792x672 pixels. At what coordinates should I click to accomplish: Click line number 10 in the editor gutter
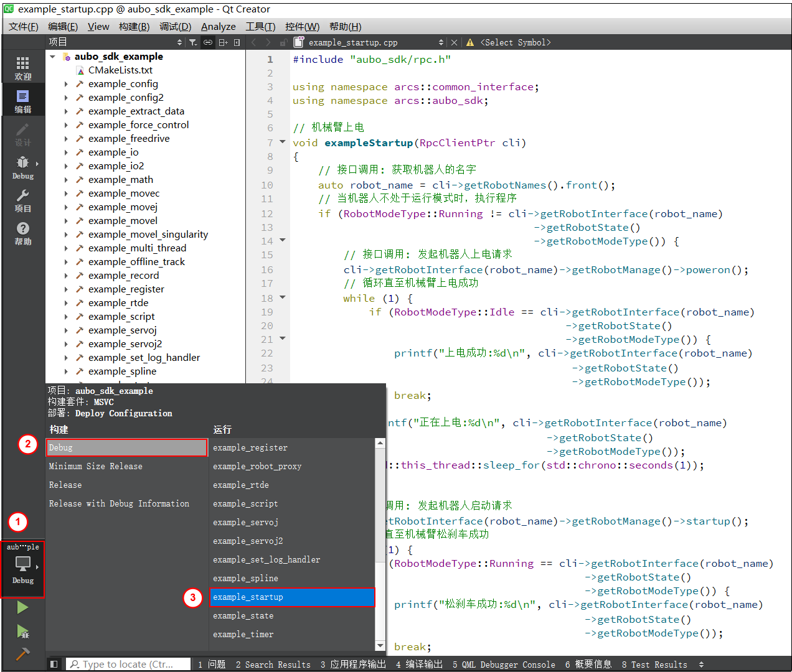pos(267,185)
